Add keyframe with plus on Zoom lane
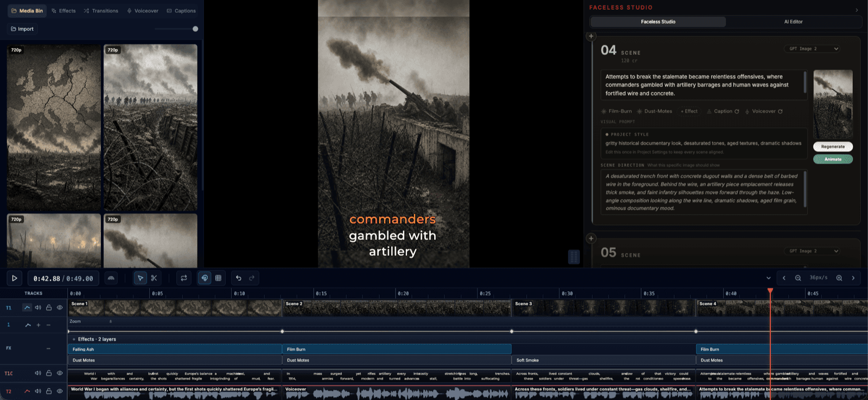The image size is (868, 400). coord(39,325)
